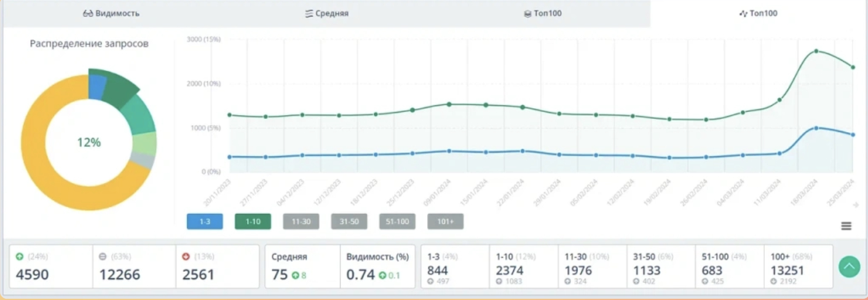Click the small icon beside 402

pyautogui.click(x=636, y=282)
